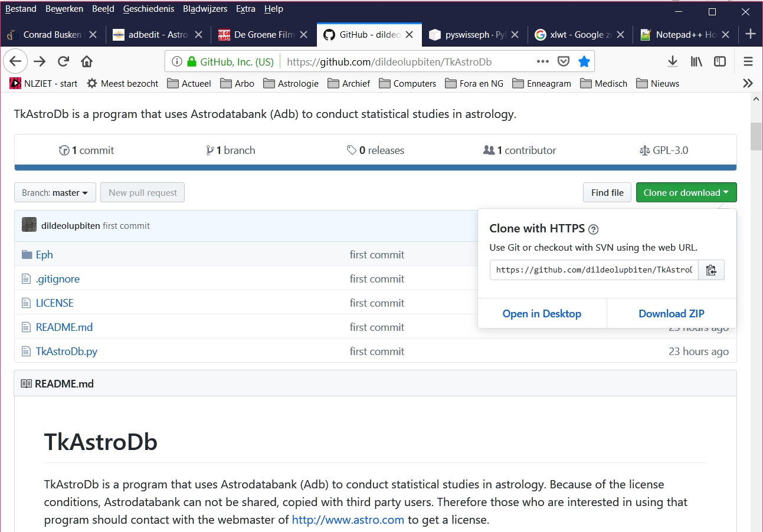Close the xlwt Google tab
Viewport: 763px width, 532px height.
click(x=620, y=35)
